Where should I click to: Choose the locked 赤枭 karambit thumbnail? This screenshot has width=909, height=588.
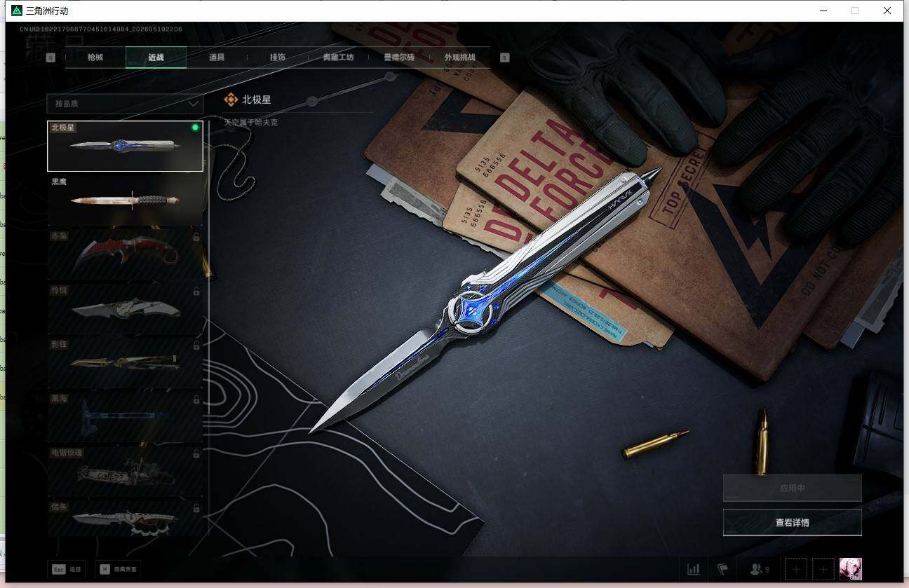(125, 254)
